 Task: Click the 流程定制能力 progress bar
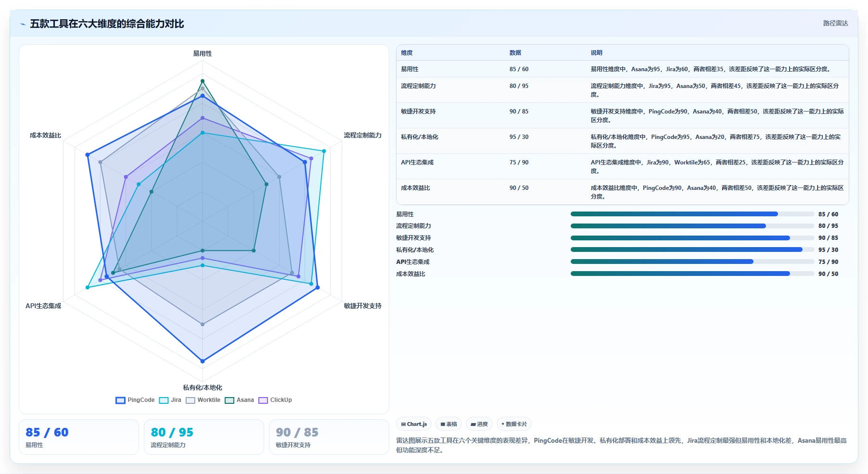(x=692, y=226)
